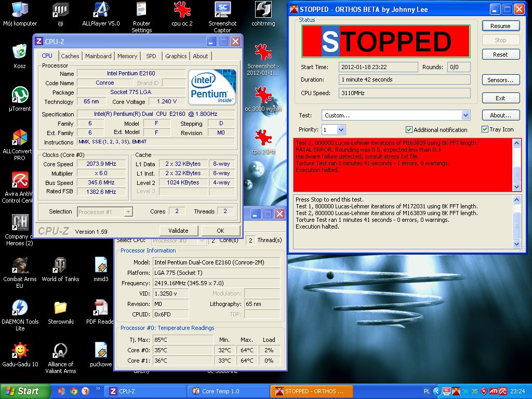Screen dimensions: 532x399
Task: Switch to the About tab in CPU-Z
Action: (x=201, y=56)
